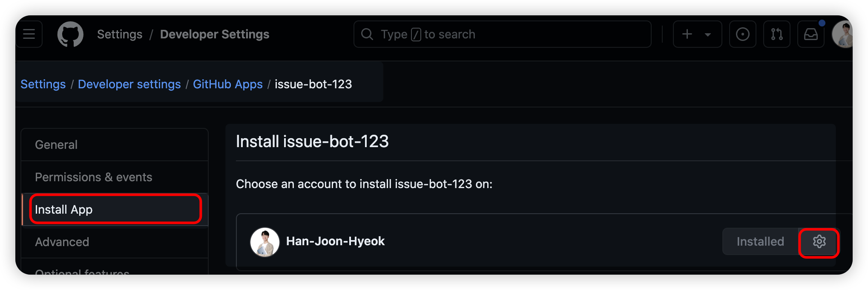Switch to the Advanced sidebar item
This screenshot has height=290, width=868.
pos(62,242)
